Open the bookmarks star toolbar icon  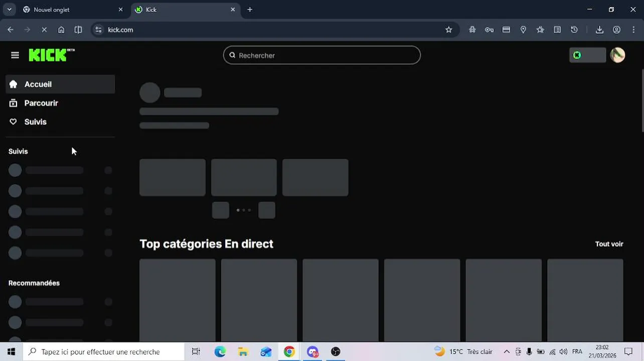[540, 30]
